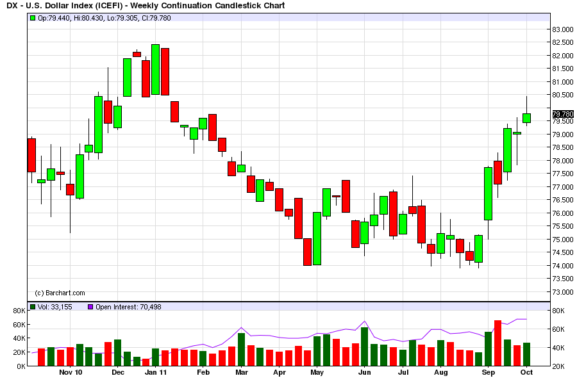The width and height of the screenshot is (577, 392).
Task: Click the 75.500 price axis label
Action: [563, 226]
